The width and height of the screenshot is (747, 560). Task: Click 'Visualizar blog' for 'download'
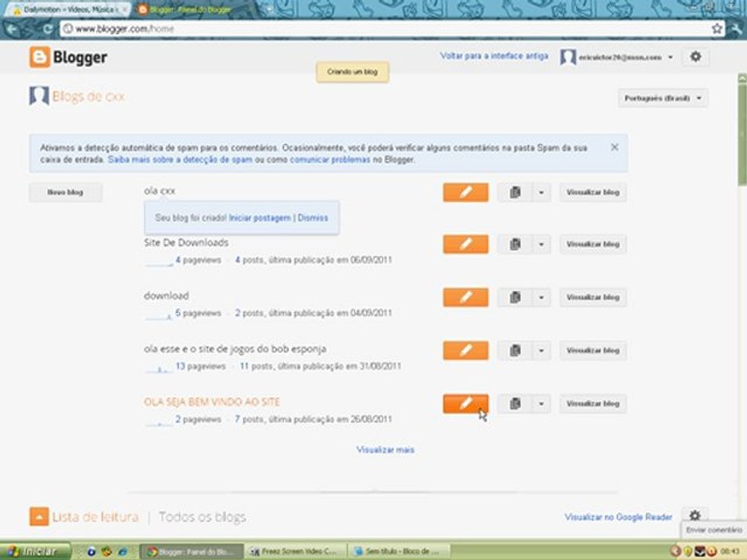[593, 297]
